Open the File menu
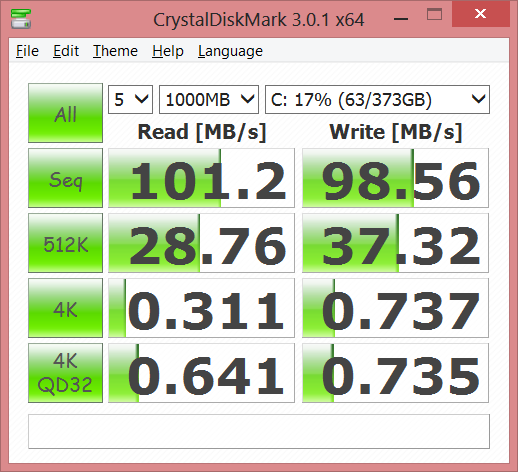The image size is (518, 472). tap(27, 51)
